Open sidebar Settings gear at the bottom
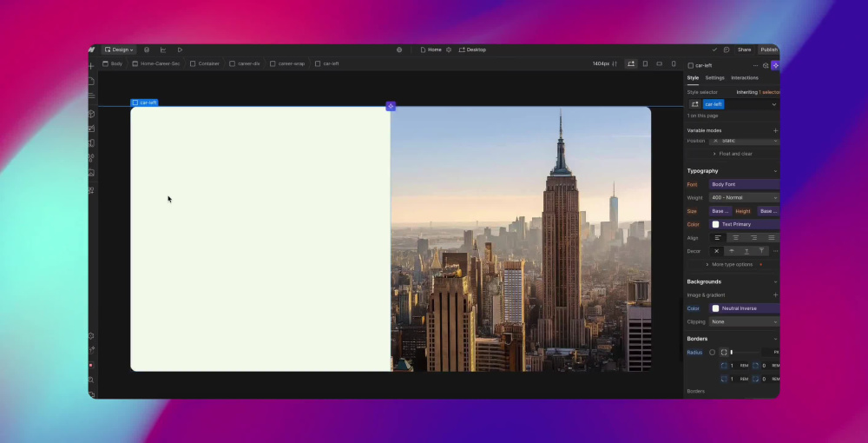Image resolution: width=868 pixels, height=443 pixels. [91, 336]
